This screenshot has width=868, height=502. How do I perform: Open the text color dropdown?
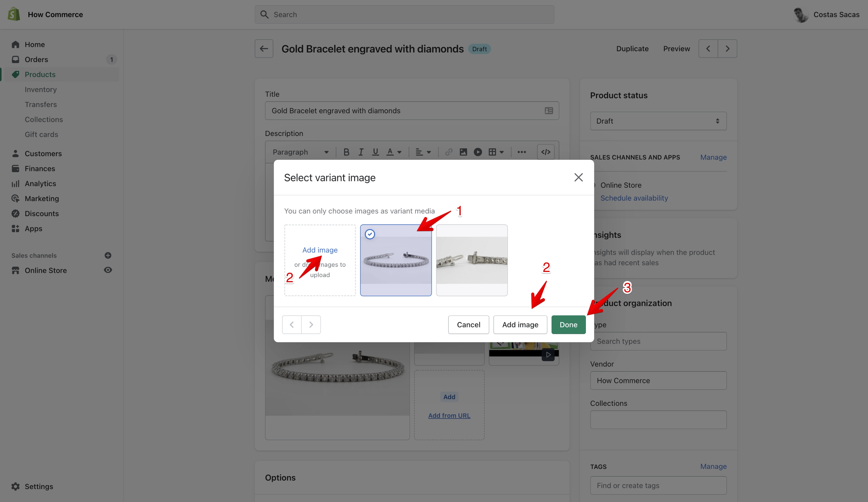coord(394,152)
